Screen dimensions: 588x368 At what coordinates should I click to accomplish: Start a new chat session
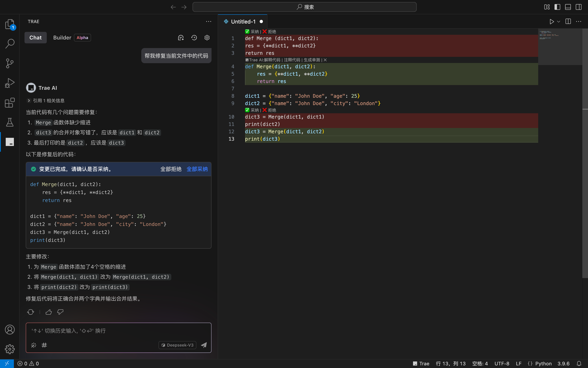181,38
